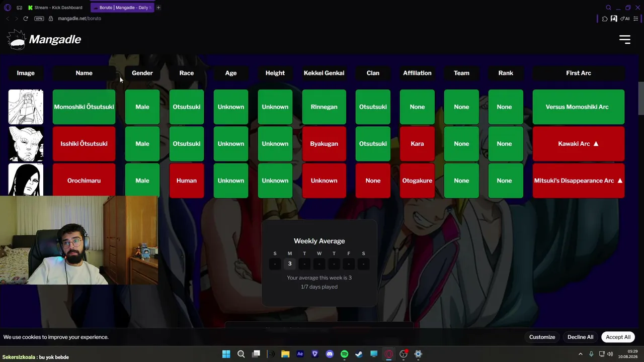The image size is (644, 362).
Task: Launch After Effects from taskbar
Action: point(300,354)
